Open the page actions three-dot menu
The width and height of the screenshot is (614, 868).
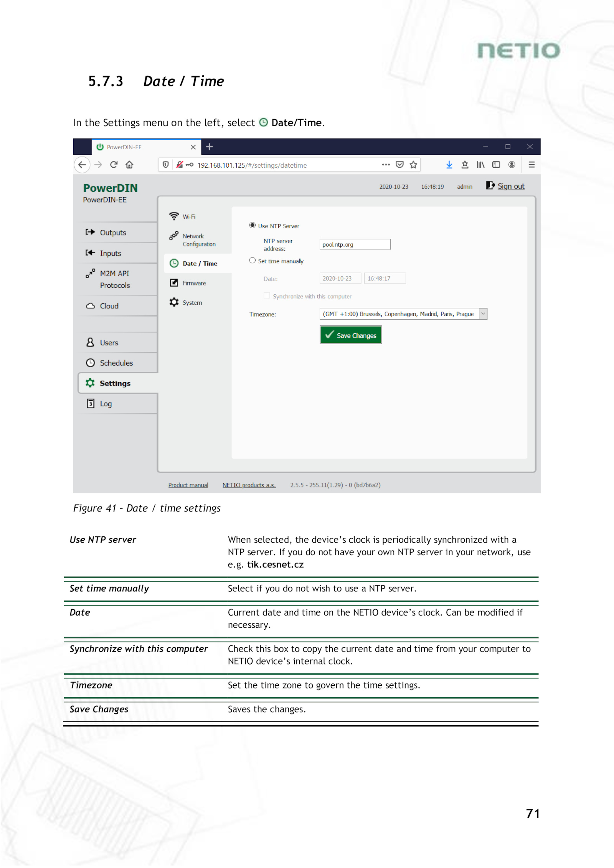386,165
